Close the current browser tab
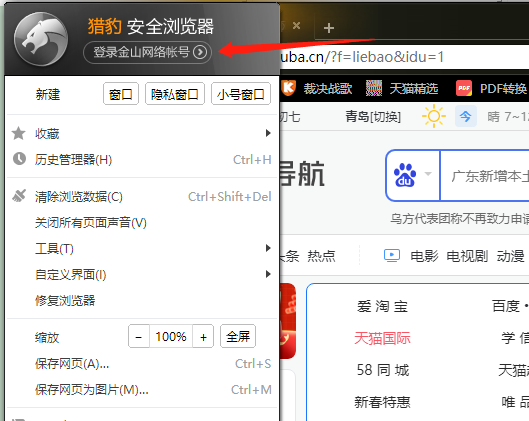The width and height of the screenshot is (529, 421). [x=296, y=26]
